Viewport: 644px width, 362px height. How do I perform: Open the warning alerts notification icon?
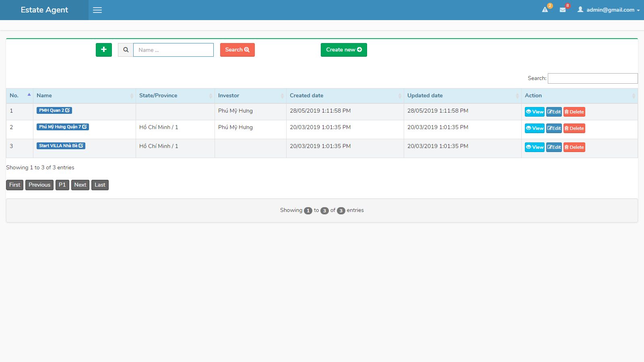tap(545, 10)
